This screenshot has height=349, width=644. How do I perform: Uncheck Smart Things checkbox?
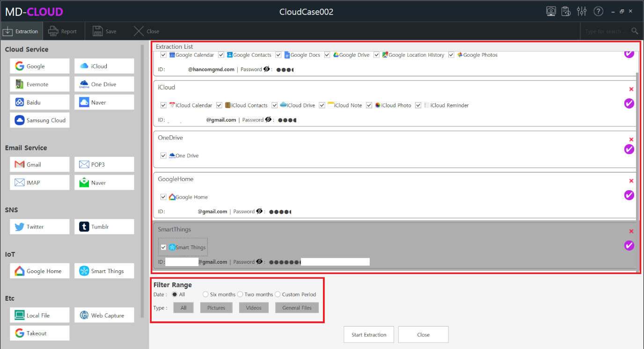163,247
